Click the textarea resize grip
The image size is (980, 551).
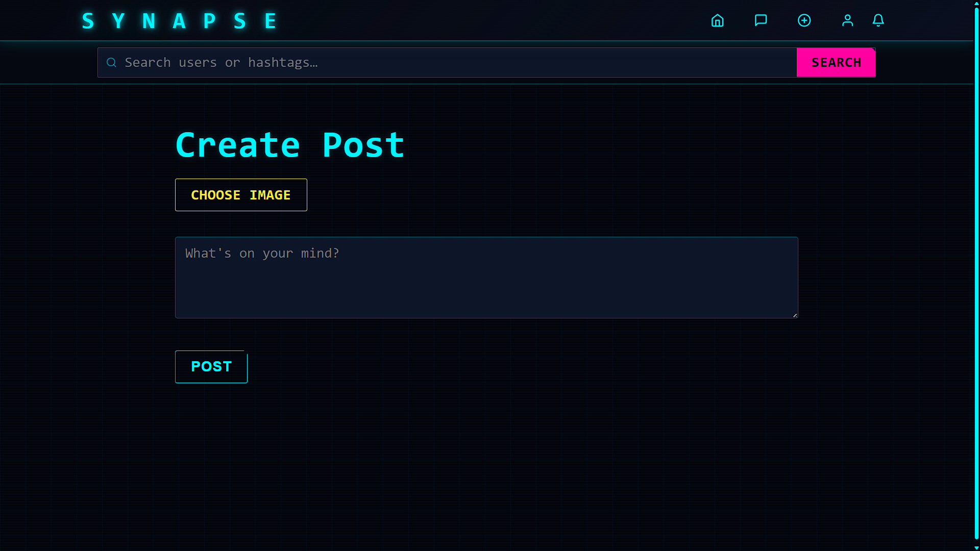pyautogui.click(x=795, y=315)
